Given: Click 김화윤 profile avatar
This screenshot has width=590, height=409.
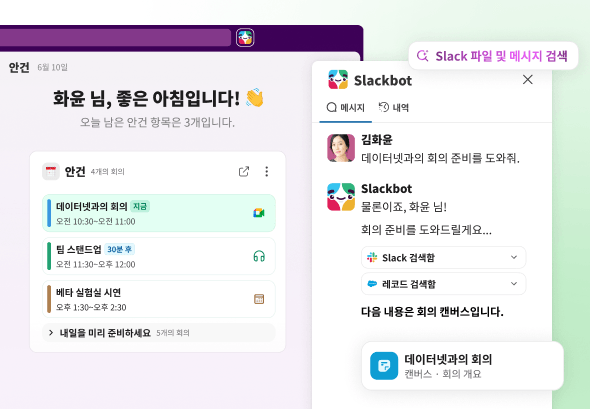Looking at the screenshot, I should point(341,148).
